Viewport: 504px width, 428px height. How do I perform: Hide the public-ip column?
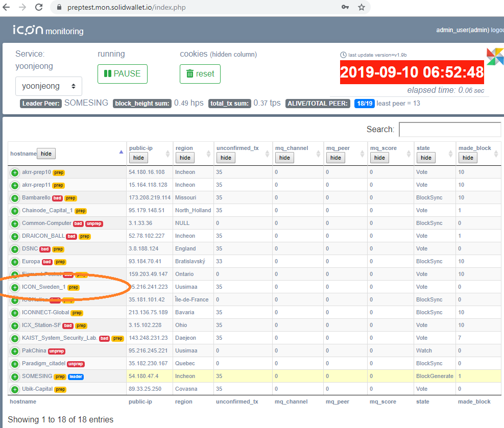click(138, 158)
